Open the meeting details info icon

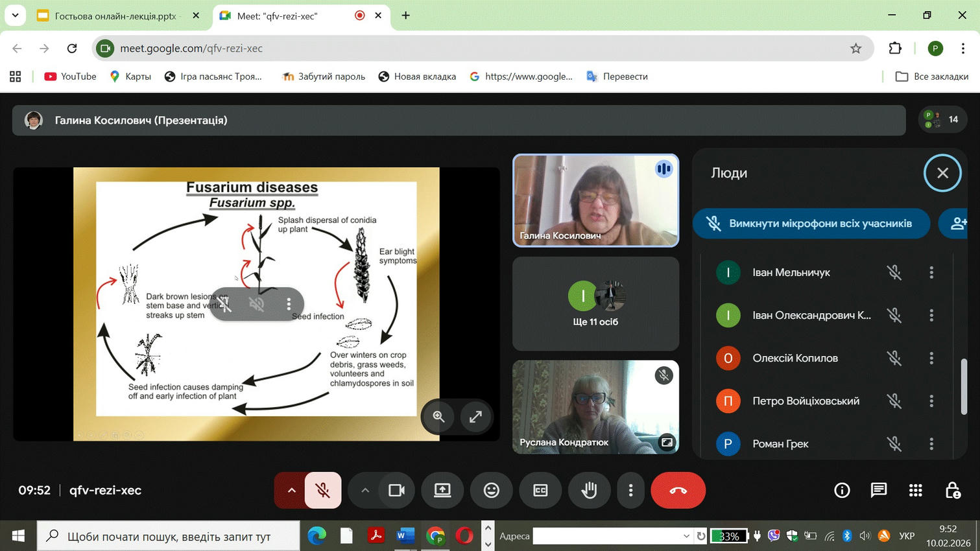[842, 491]
